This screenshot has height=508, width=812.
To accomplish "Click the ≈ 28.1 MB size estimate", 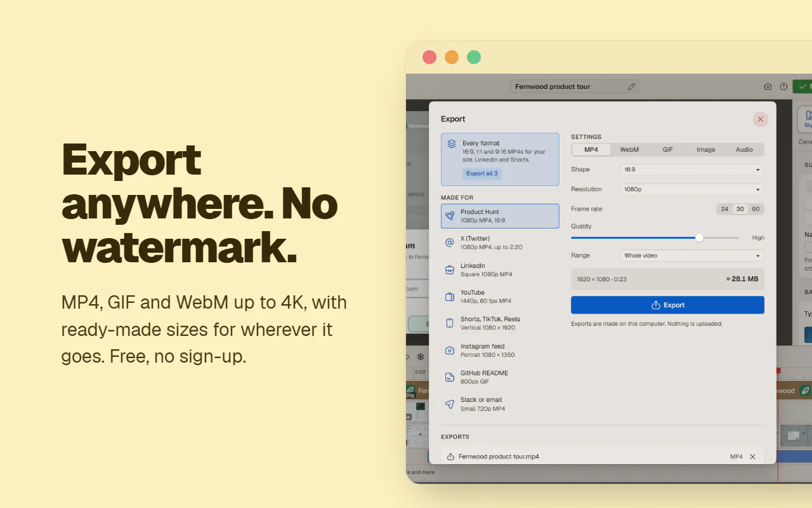I will (742, 279).
